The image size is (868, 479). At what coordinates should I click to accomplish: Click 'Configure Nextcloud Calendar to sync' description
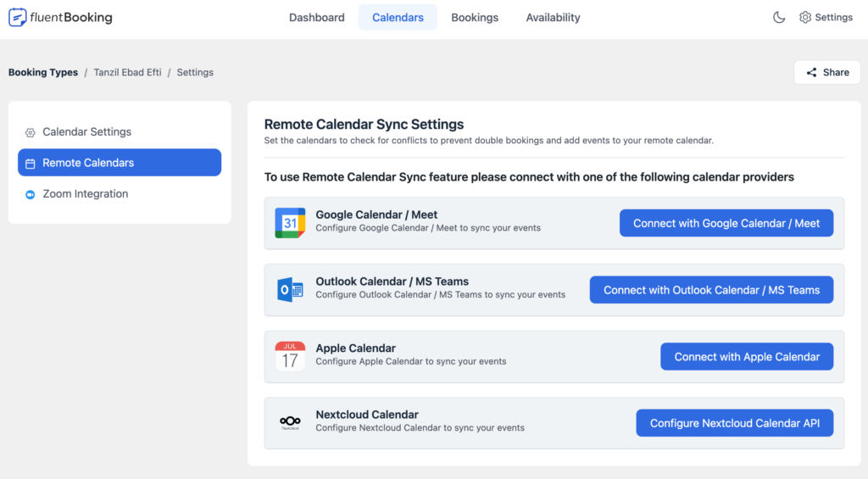[x=420, y=428]
